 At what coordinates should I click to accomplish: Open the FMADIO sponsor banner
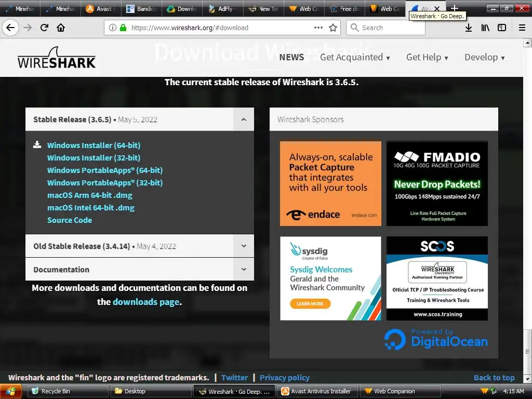point(437,183)
